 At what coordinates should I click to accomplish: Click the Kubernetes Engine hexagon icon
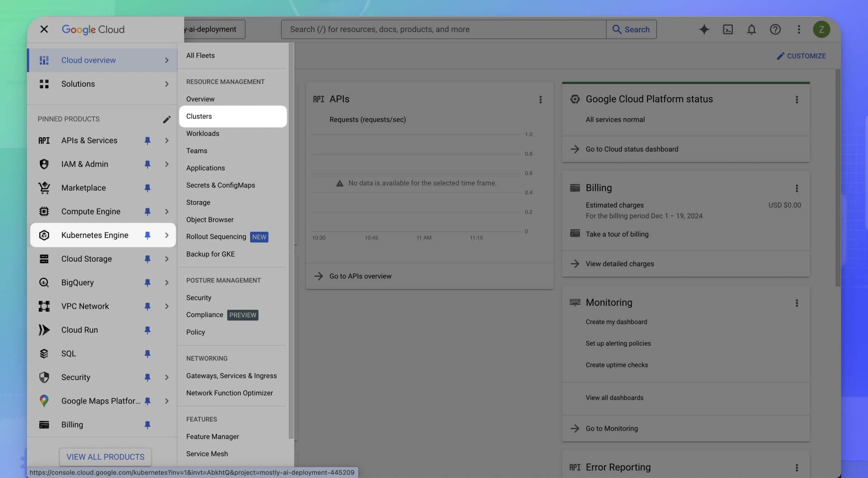coord(44,235)
